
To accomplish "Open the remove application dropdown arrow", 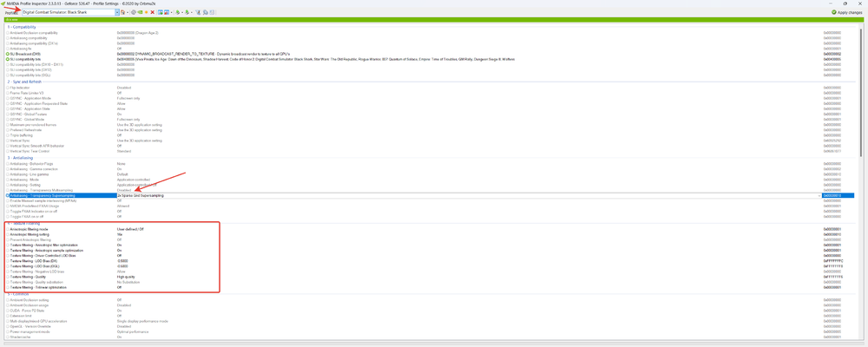I will 172,12.
